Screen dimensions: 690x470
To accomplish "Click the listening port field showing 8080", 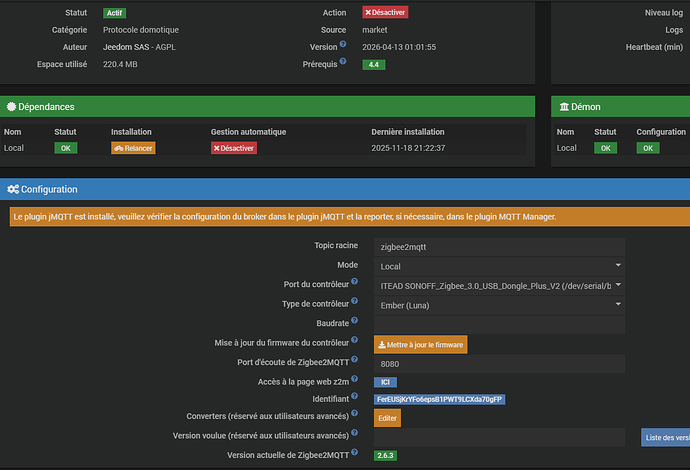I will click(499, 364).
